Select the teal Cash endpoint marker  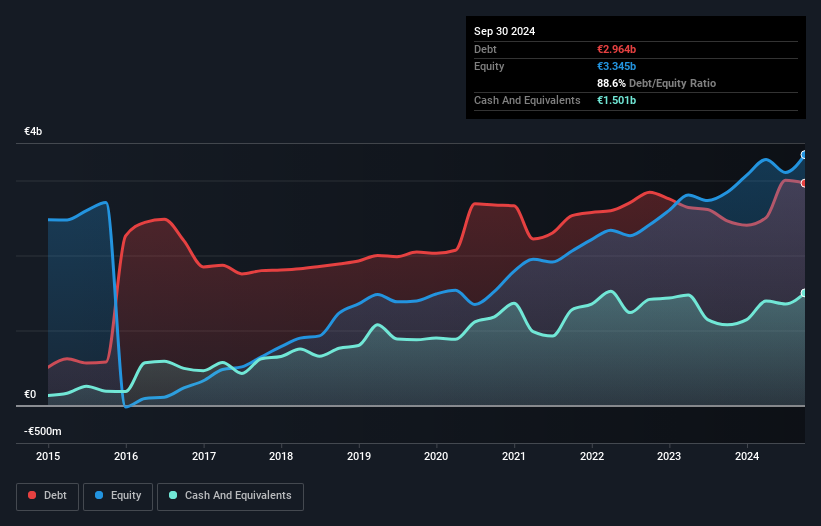(804, 293)
